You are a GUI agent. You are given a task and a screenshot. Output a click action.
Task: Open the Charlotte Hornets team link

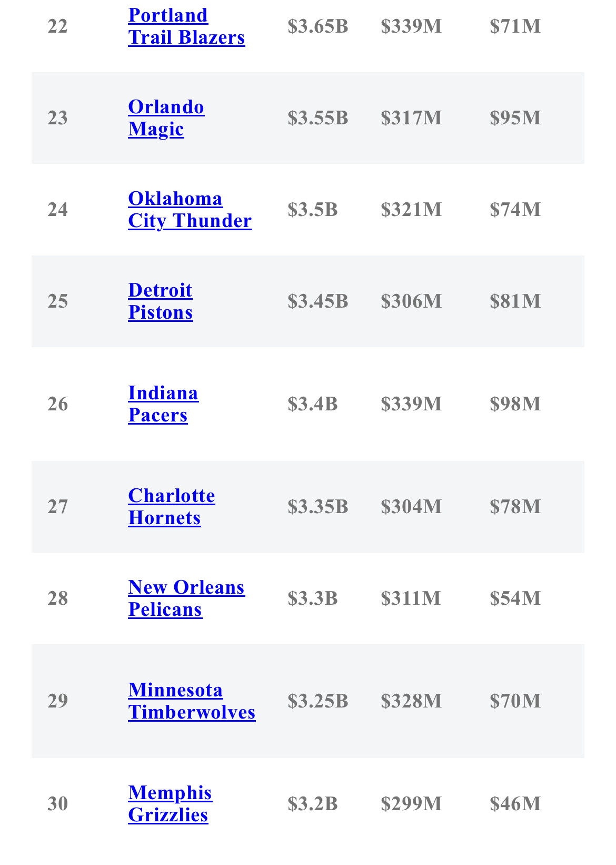[x=172, y=507]
